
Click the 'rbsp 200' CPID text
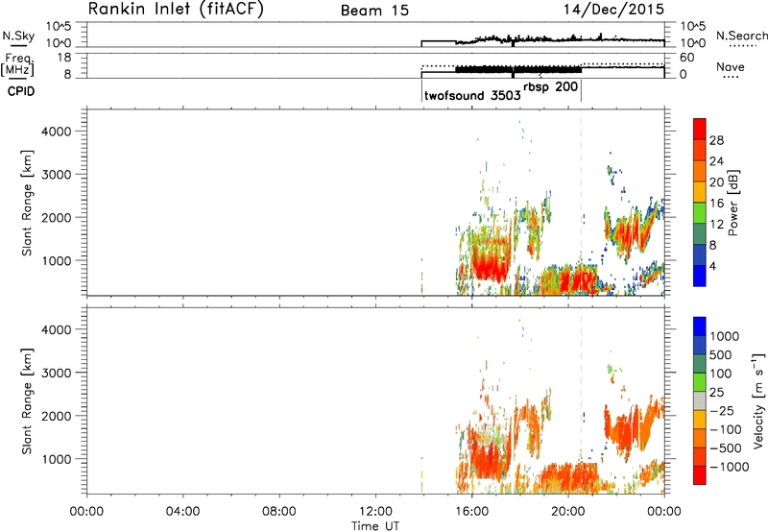(x=550, y=87)
